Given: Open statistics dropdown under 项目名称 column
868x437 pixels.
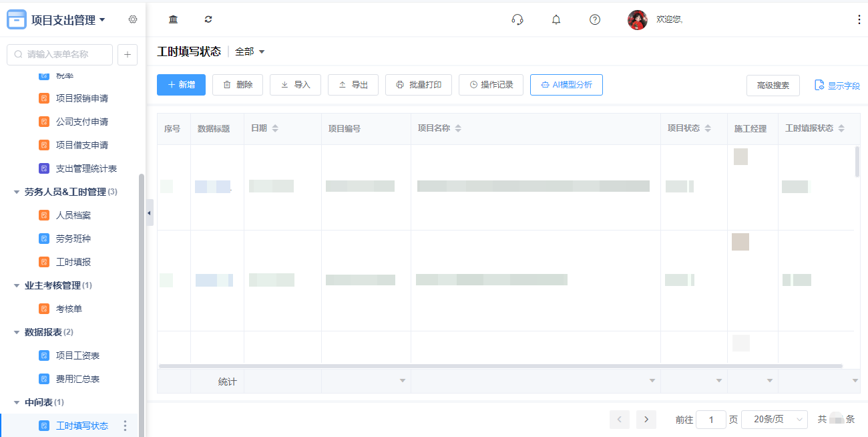Looking at the screenshot, I should (x=652, y=381).
